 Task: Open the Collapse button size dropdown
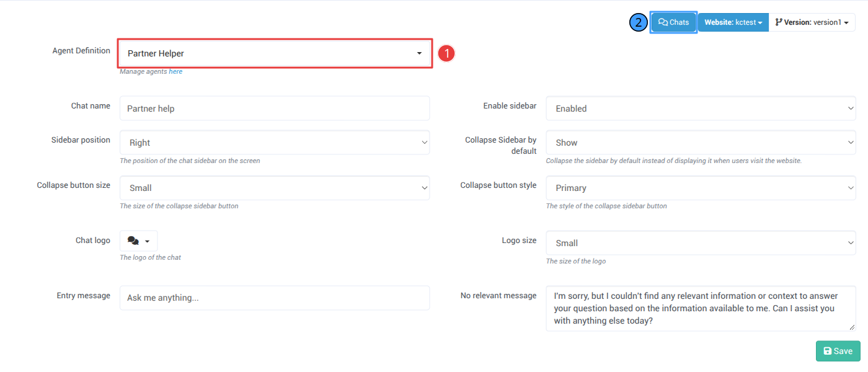tap(275, 188)
